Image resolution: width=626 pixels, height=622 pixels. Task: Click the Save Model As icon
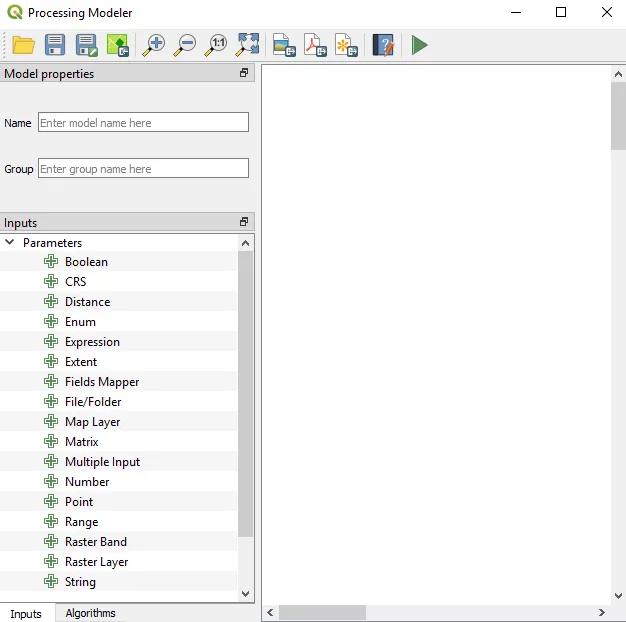click(x=86, y=45)
